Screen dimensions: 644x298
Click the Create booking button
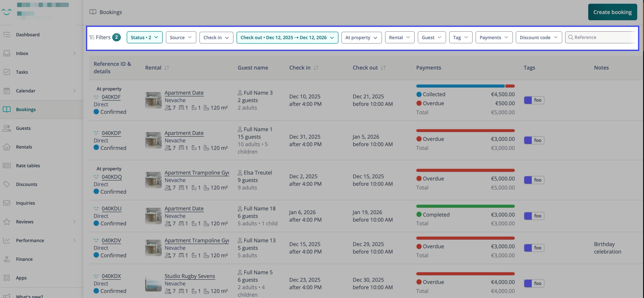[x=612, y=12]
